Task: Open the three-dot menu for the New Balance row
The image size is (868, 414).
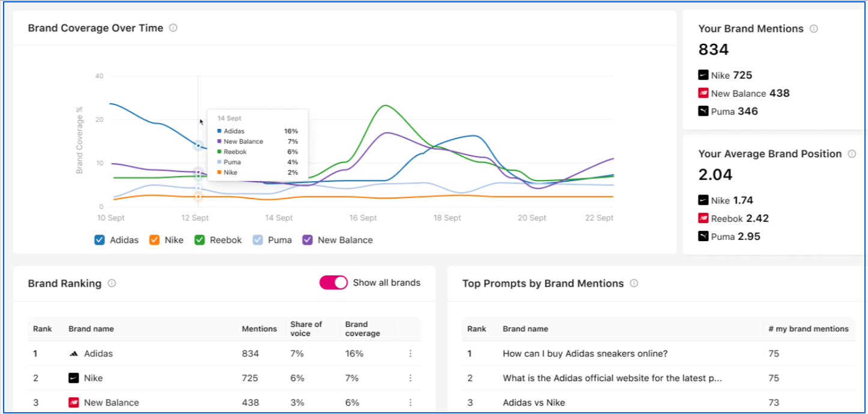Action: tap(410, 403)
